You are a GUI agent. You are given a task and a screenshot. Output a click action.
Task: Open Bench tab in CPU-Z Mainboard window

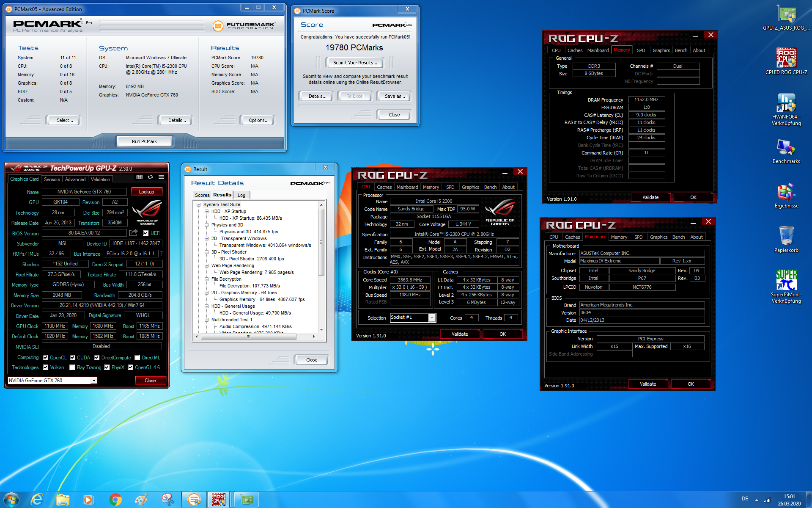(x=678, y=237)
